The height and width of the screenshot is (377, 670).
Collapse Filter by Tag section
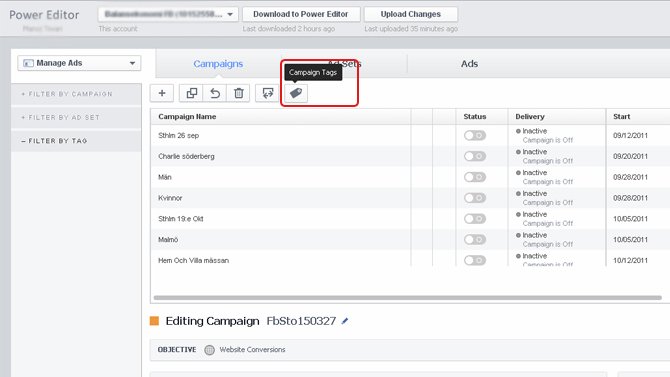(x=76, y=141)
